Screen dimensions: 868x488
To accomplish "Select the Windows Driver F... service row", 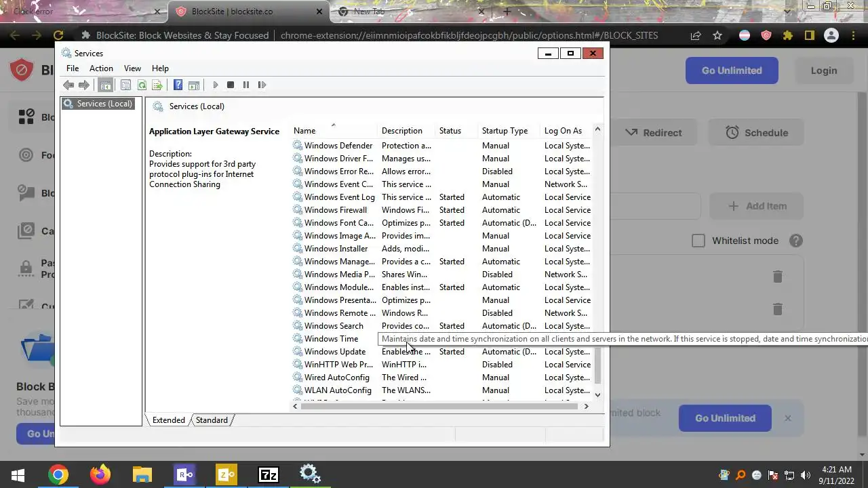I will point(441,159).
